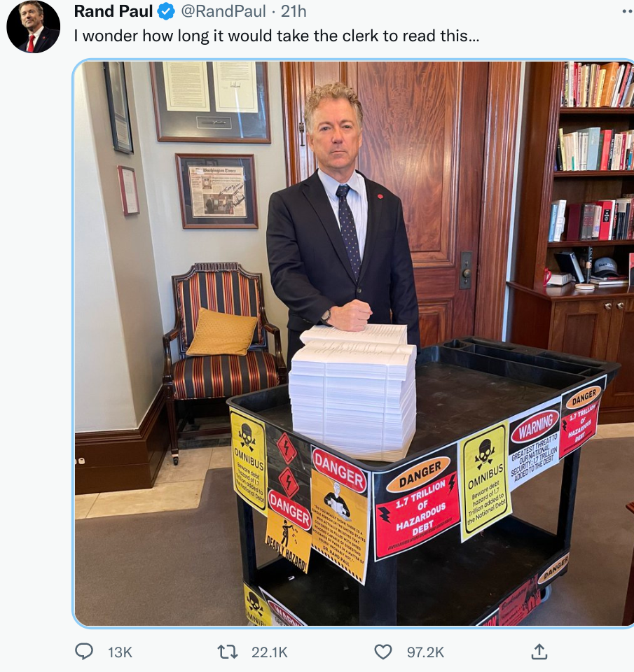634x672 pixels.
Task: Like the tweet with the heart icon
Action: click(x=383, y=652)
